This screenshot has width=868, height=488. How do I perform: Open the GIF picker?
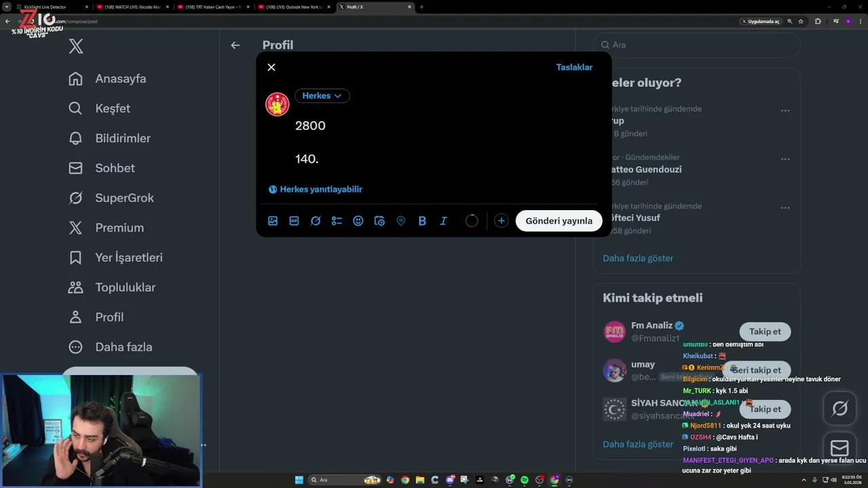point(294,221)
